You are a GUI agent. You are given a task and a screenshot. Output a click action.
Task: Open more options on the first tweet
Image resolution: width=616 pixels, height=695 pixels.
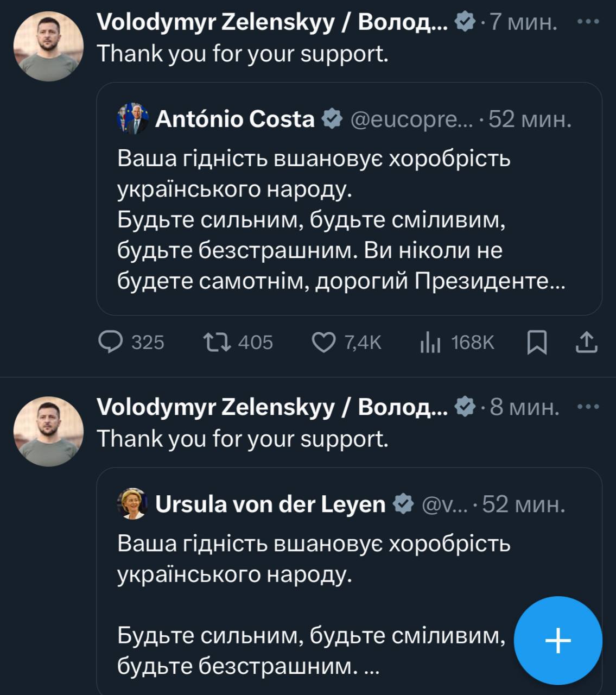[x=588, y=22]
